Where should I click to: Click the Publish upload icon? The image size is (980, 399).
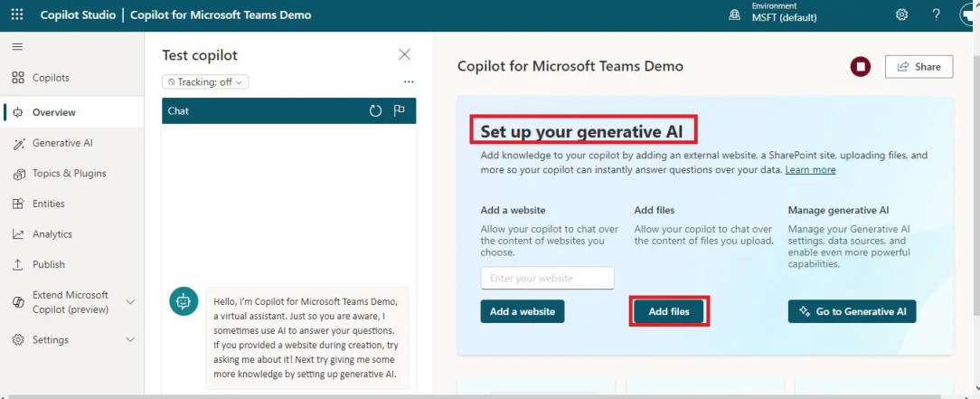tap(18, 264)
